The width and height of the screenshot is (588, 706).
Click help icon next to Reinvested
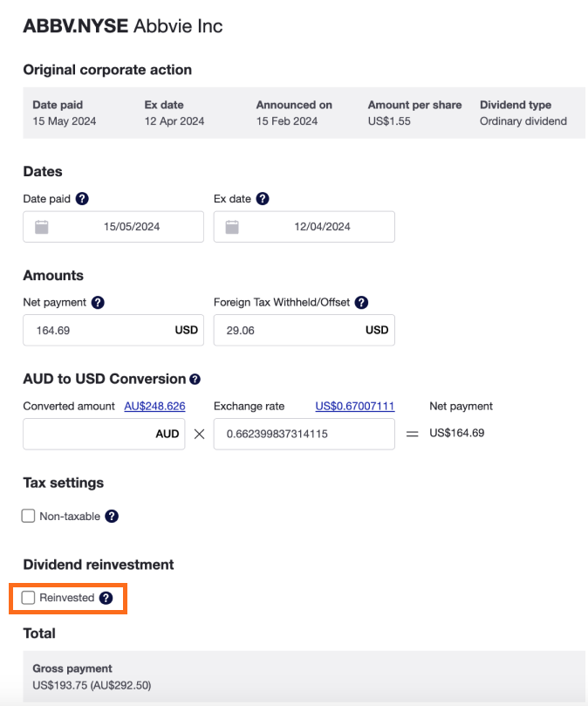[106, 598]
